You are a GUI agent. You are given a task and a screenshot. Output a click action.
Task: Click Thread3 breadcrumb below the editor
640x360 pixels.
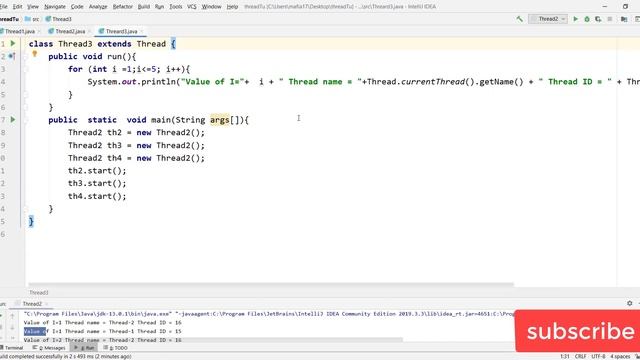tap(39, 293)
